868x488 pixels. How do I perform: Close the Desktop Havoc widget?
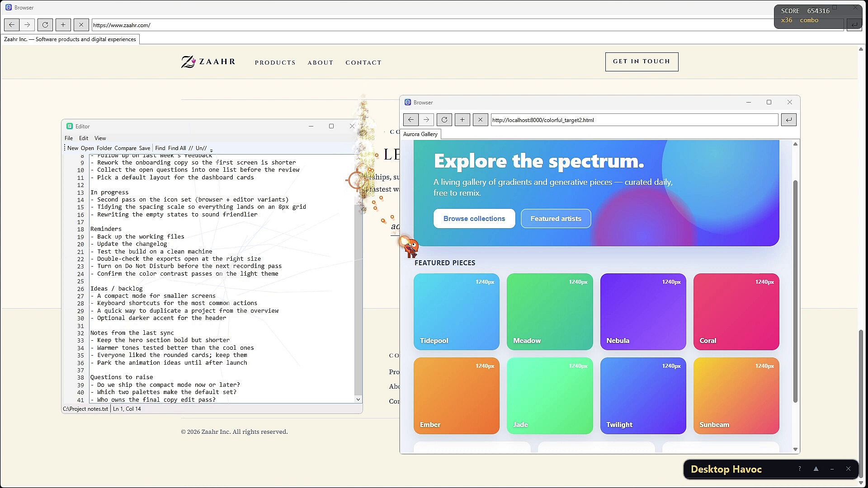[x=849, y=469]
